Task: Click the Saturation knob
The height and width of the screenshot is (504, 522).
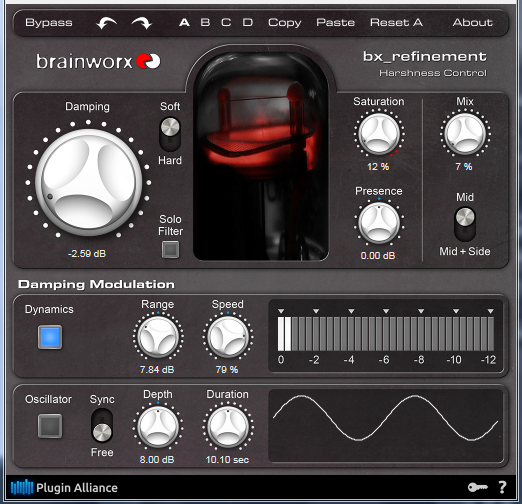Action: pyautogui.click(x=379, y=133)
